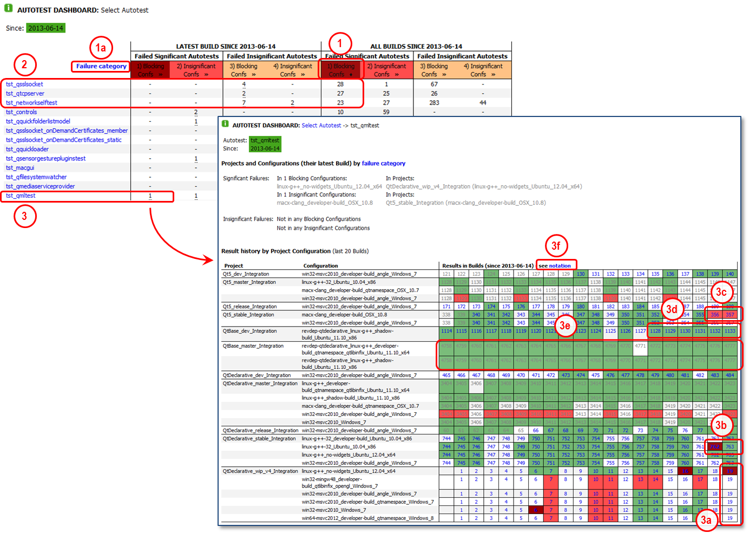Click the Since 2013-06-14 field in the tst_qmltest window
This screenshot has height=533, width=756.
(x=265, y=148)
